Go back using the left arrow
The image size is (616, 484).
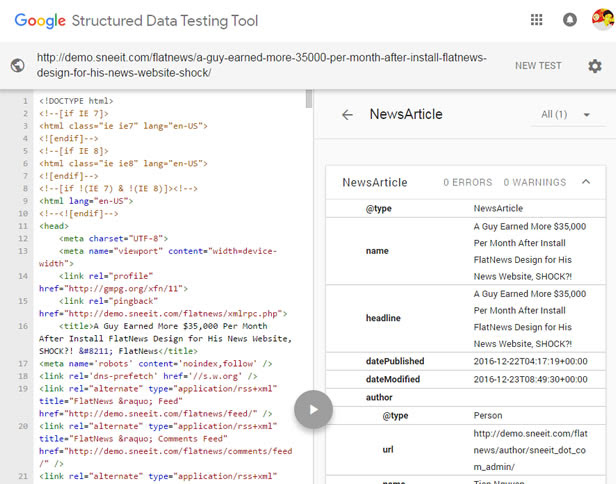[347, 115]
